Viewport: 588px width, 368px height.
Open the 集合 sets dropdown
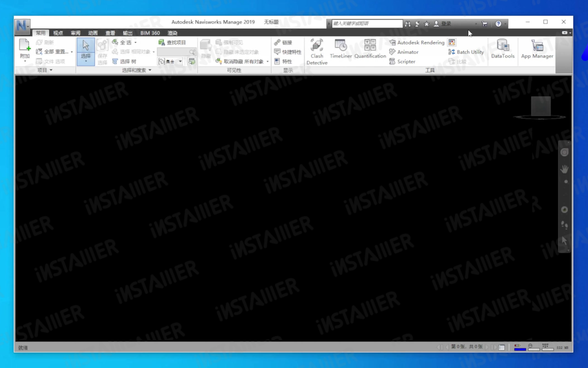pos(170,62)
